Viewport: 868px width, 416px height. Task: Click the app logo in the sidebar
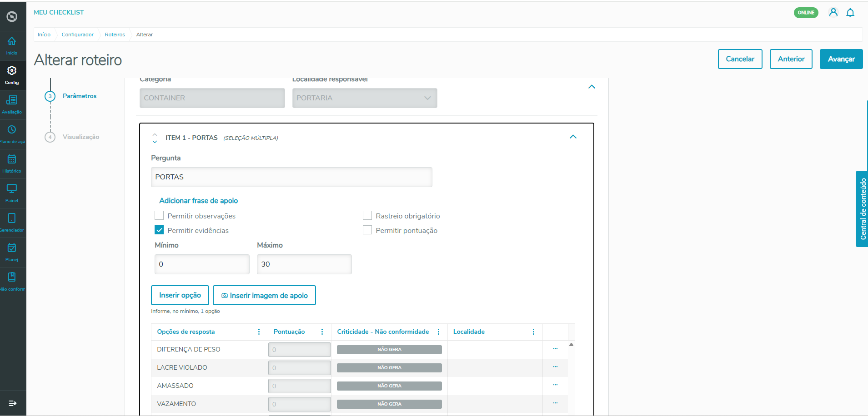coord(12,17)
